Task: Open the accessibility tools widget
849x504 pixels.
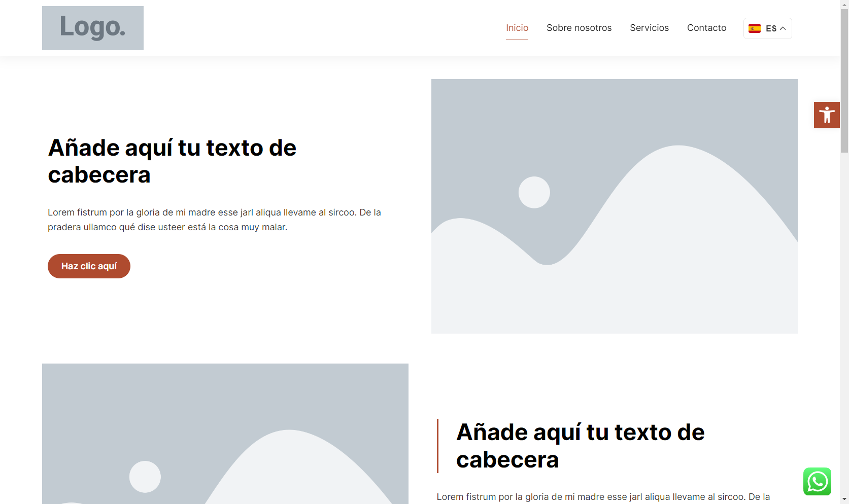Action: point(827,115)
